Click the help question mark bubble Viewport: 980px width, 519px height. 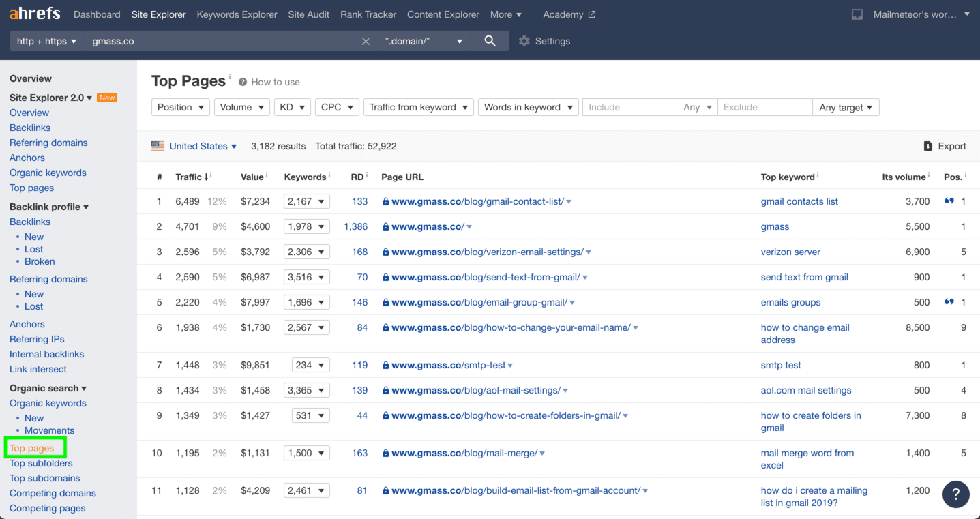click(955, 494)
